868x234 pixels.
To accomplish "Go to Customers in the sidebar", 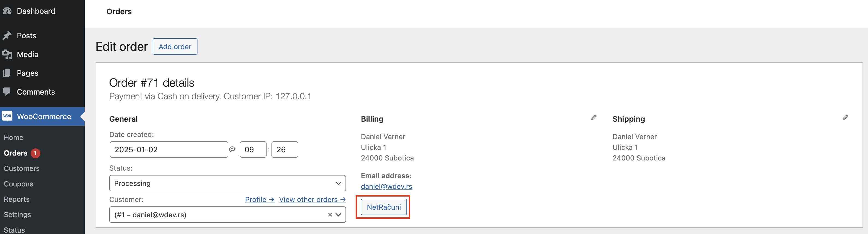I will coord(22,168).
